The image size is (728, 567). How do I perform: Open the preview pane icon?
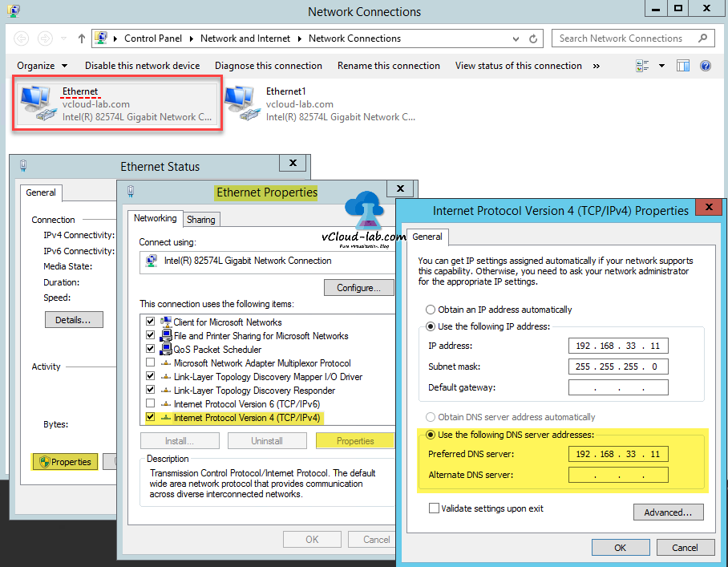click(682, 65)
